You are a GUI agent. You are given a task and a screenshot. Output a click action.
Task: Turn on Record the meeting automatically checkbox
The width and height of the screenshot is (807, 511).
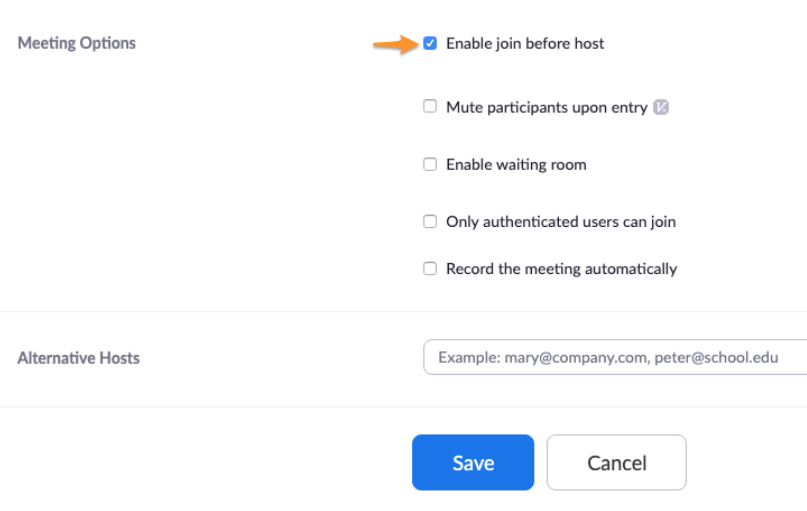[x=430, y=268]
